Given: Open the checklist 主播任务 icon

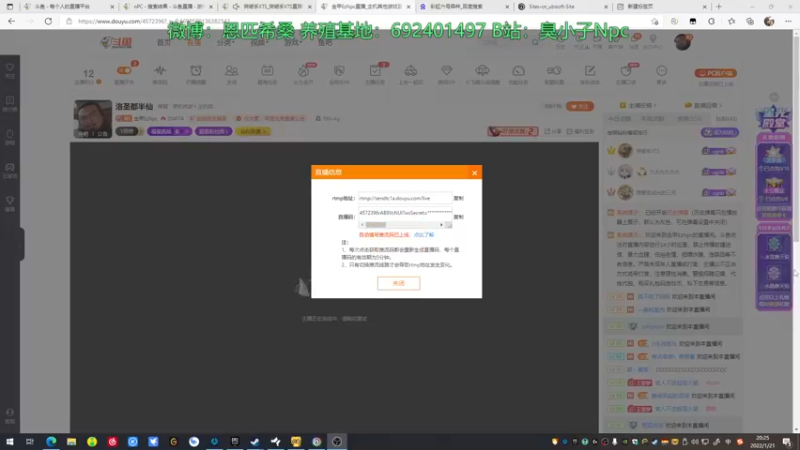Looking at the screenshot, I should coord(375,73).
